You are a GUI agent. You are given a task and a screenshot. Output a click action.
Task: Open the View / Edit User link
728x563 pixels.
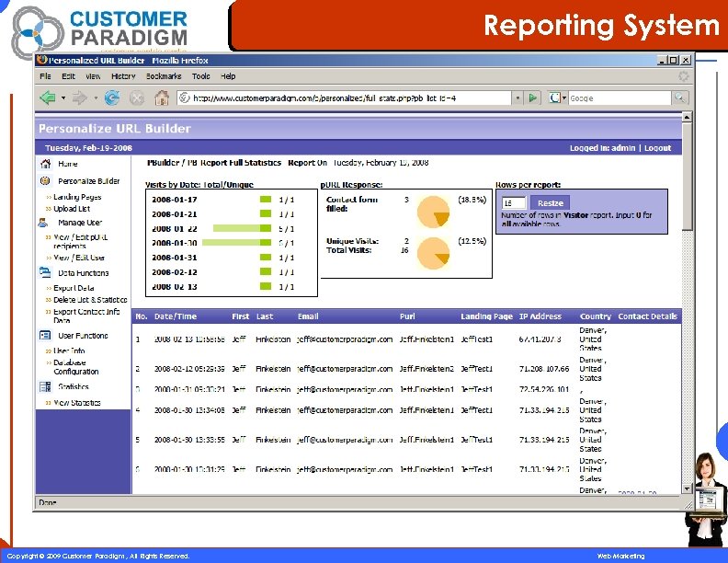coord(79,258)
